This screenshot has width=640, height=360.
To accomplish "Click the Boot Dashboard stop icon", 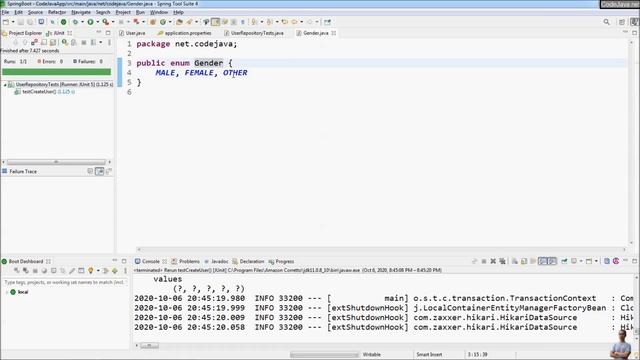I will click(x=35, y=271).
